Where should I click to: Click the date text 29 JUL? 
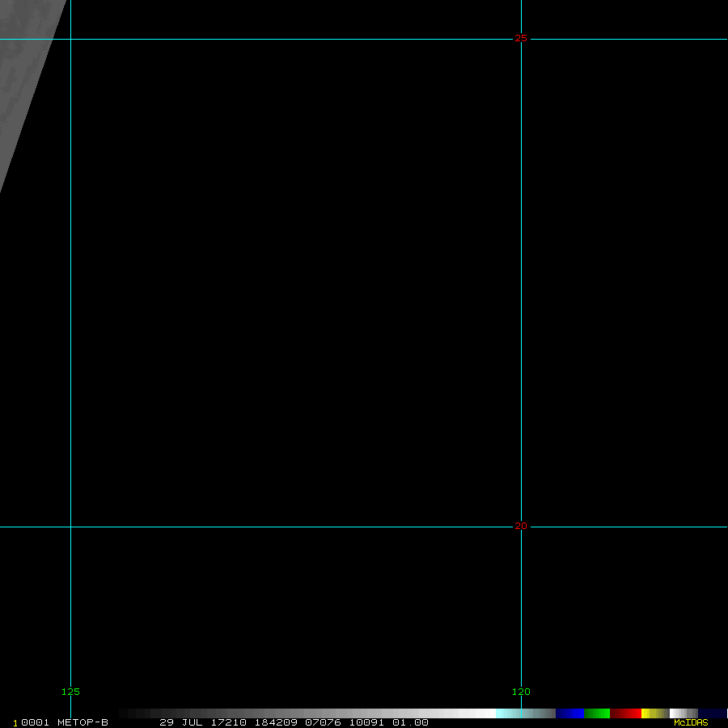point(181,722)
